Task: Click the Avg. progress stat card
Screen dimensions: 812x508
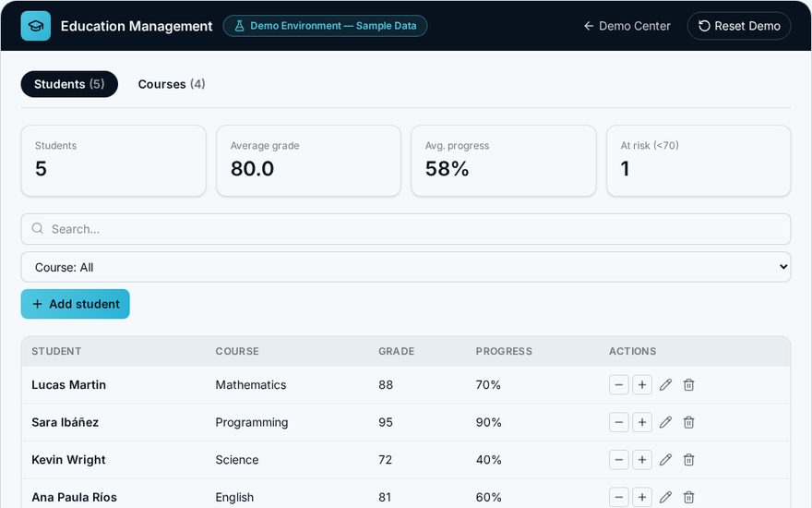Action: [x=504, y=161]
